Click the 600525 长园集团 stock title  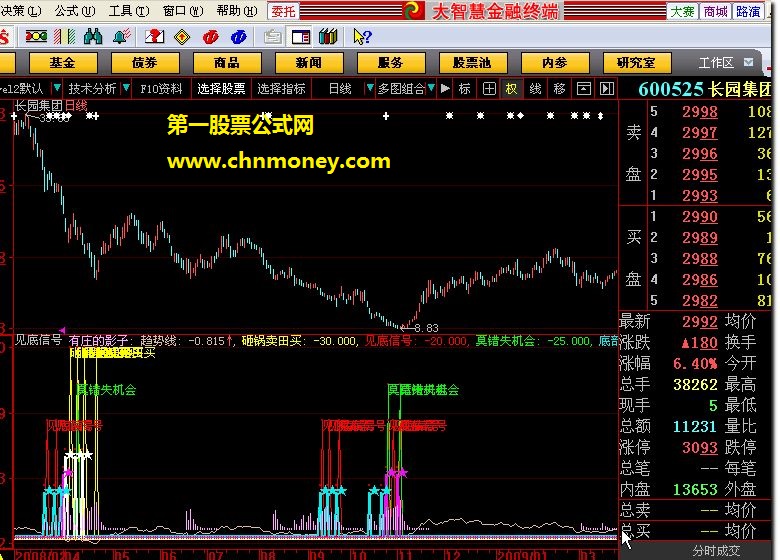(x=705, y=90)
